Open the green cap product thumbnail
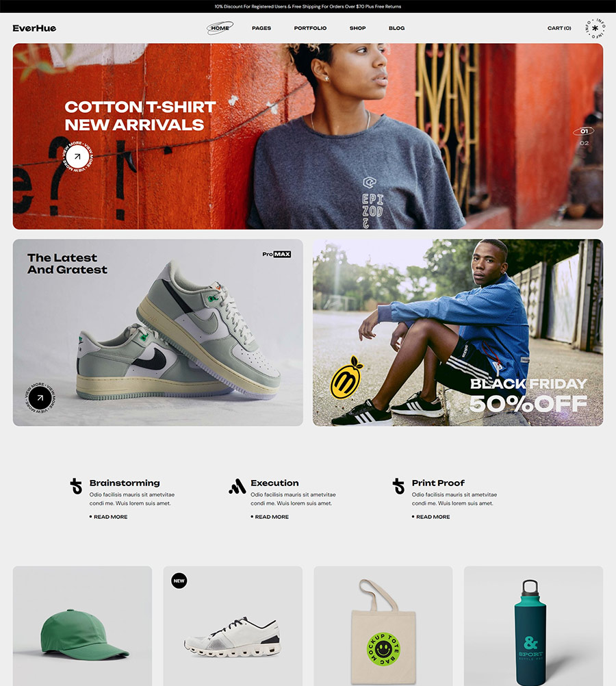This screenshot has height=686, width=616. tap(82, 626)
